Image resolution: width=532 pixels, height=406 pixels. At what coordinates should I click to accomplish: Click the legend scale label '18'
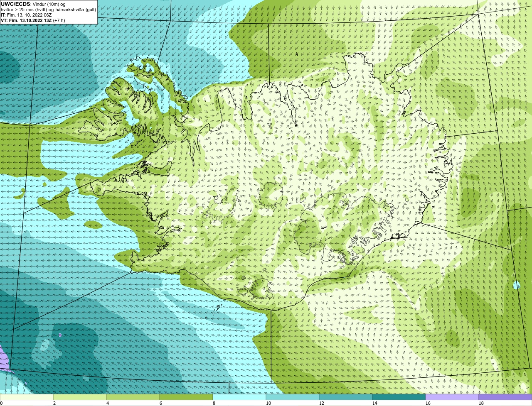(x=481, y=403)
